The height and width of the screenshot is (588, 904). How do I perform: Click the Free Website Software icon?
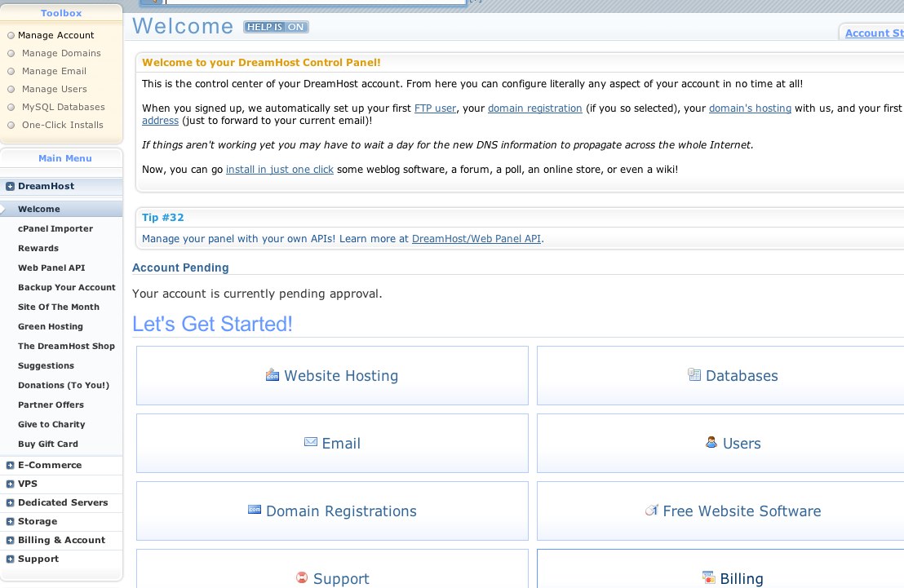(651, 511)
